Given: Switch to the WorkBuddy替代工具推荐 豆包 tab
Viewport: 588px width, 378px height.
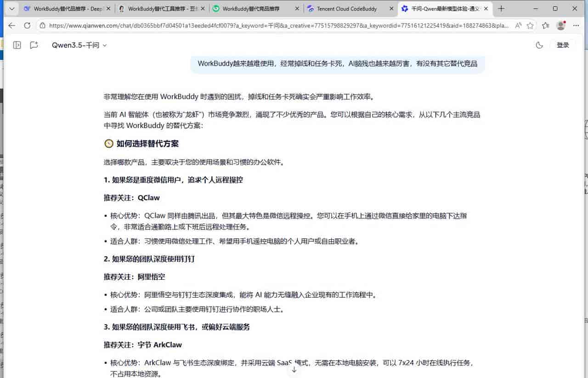Looking at the screenshot, I should pos(162,9).
